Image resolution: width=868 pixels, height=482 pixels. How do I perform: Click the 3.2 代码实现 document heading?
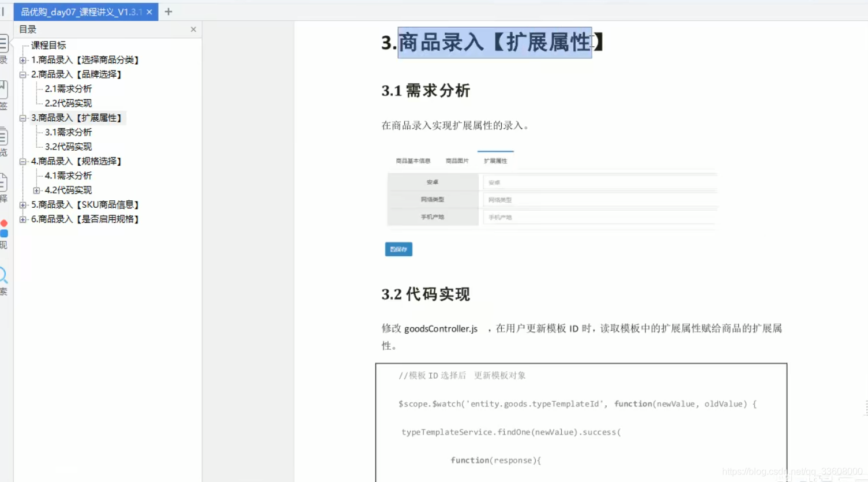pos(426,294)
